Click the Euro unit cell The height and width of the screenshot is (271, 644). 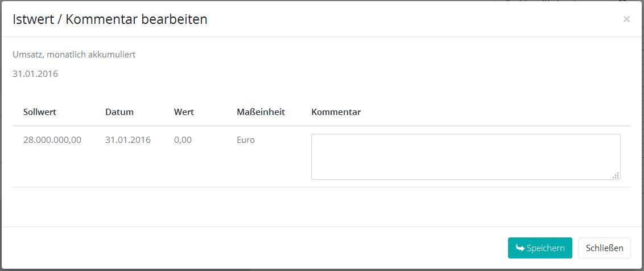point(246,140)
